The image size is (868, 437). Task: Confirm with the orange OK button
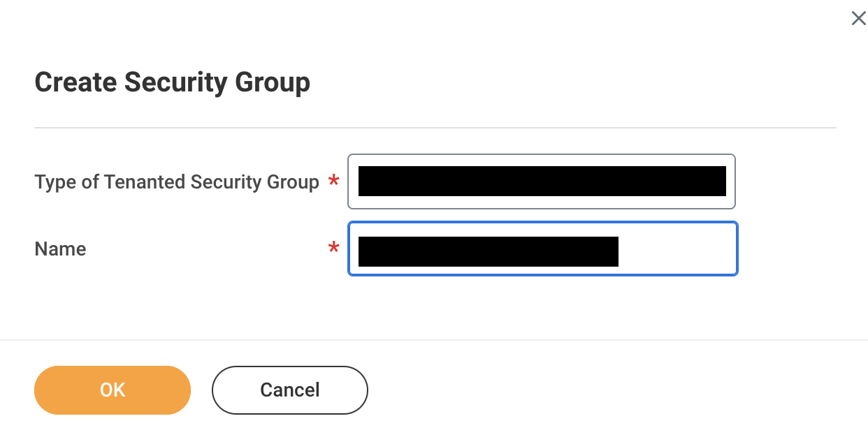click(x=113, y=390)
